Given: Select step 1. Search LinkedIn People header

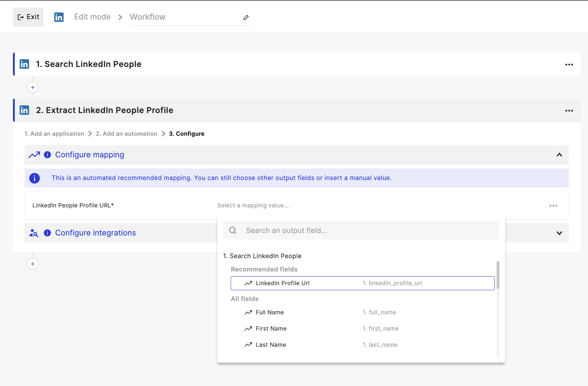Looking at the screenshot, I should 297,64.
